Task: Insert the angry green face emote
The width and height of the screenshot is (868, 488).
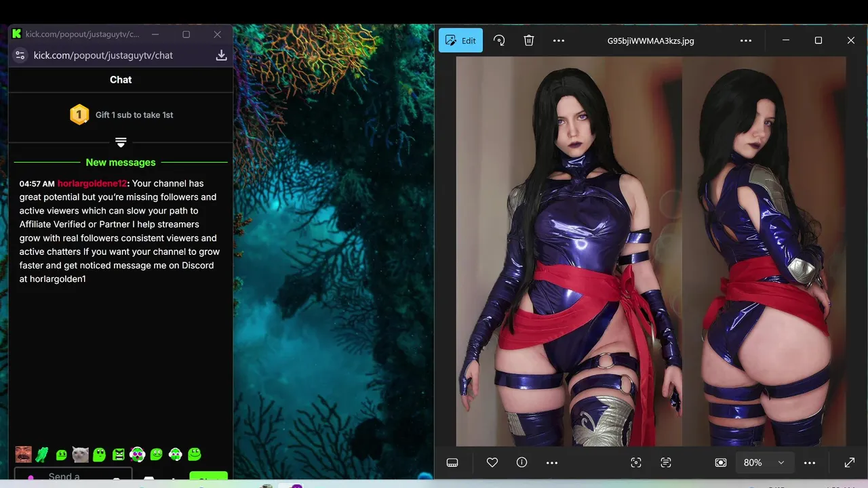Action: tap(119, 454)
